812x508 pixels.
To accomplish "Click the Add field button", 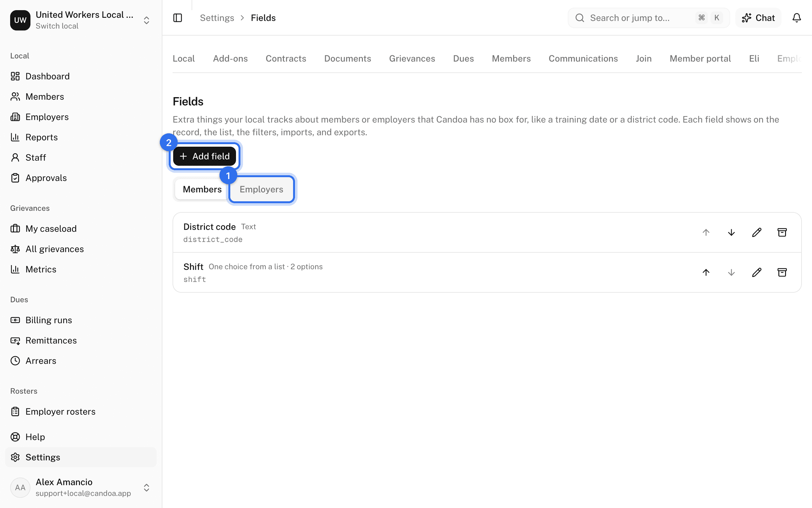I will tap(204, 156).
